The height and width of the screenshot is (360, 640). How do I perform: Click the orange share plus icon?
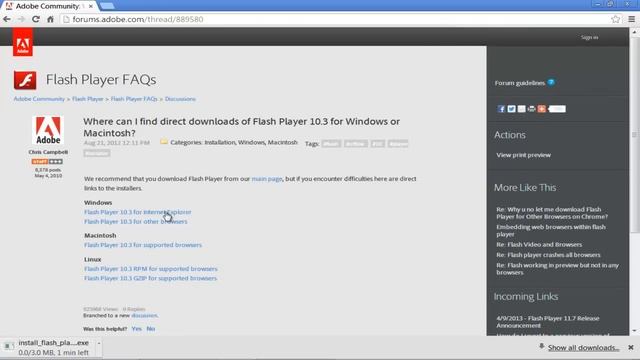tap(542, 109)
